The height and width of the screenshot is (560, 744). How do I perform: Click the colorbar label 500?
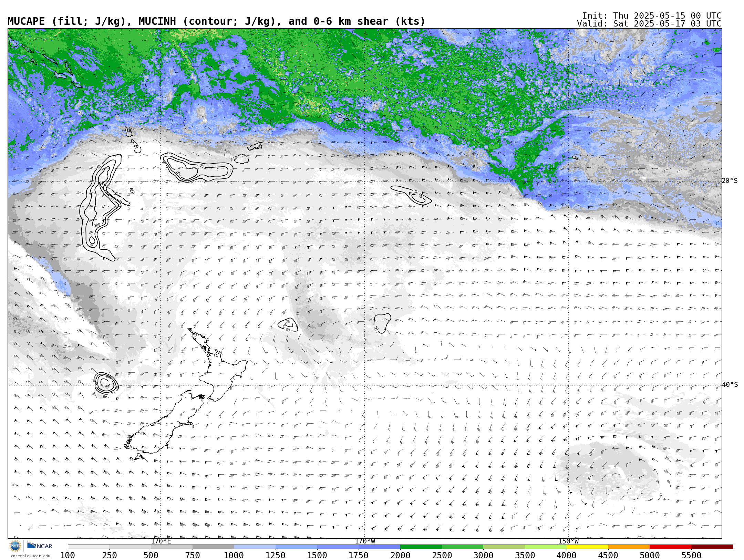(151, 555)
